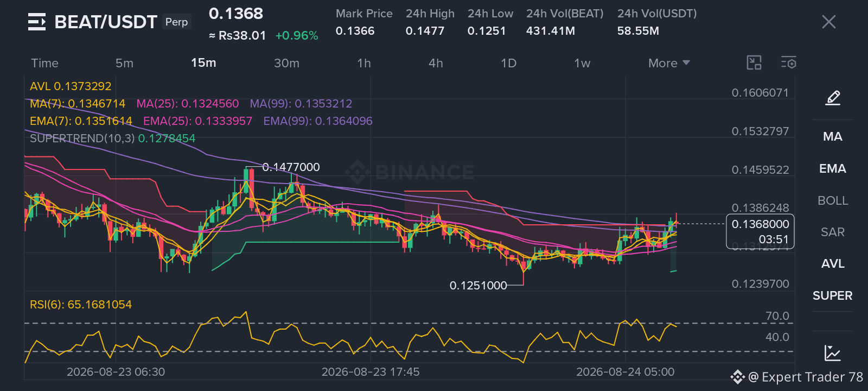The height and width of the screenshot is (391, 868).
Task: Click the +0.96% price change
Action: click(x=297, y=35)
